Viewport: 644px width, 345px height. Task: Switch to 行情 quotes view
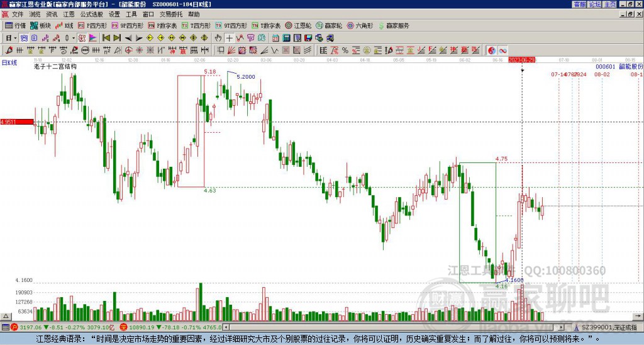[x=15, y=25]
